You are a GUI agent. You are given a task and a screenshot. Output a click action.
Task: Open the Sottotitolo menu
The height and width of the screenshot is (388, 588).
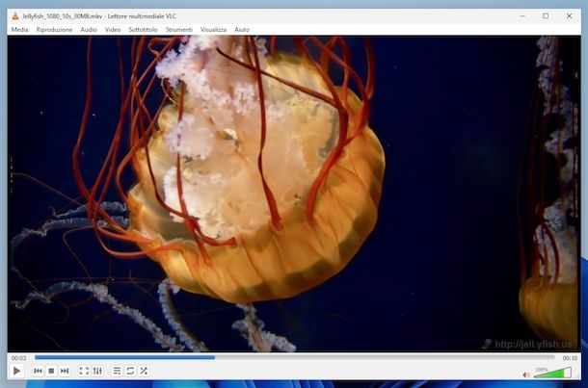tap(143, 29)
